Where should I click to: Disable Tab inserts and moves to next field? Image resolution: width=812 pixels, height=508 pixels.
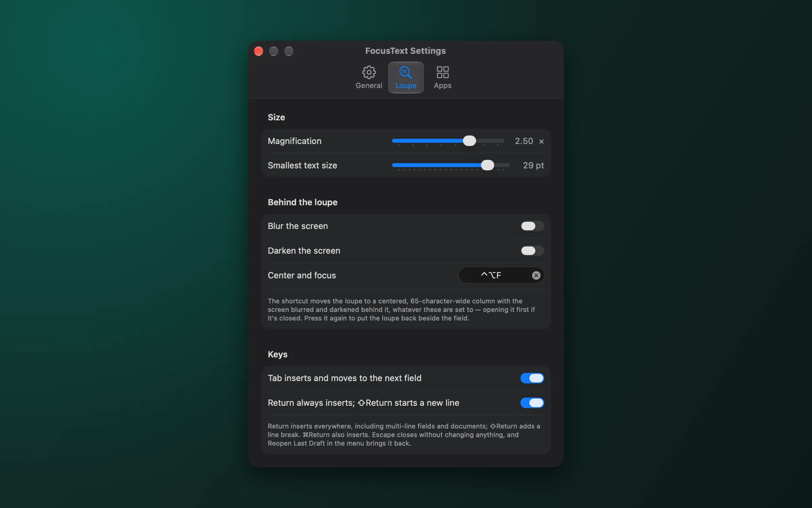click(532, 378)
